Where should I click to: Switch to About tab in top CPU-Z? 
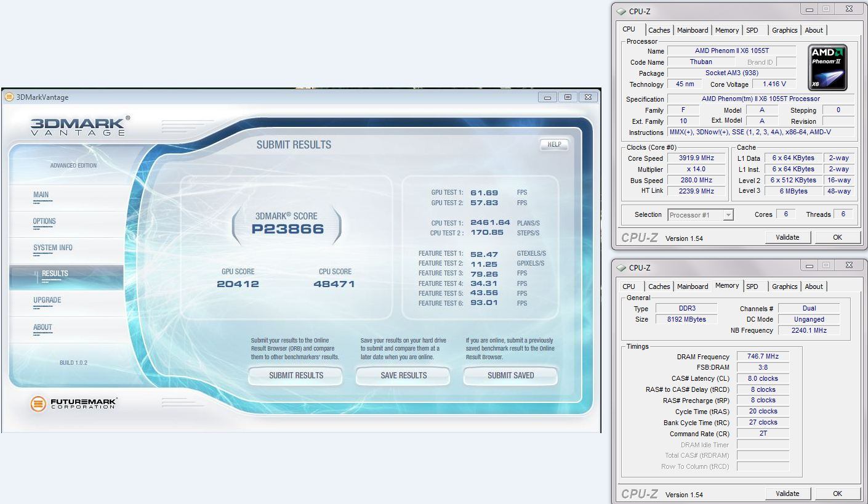click(814, 30)
